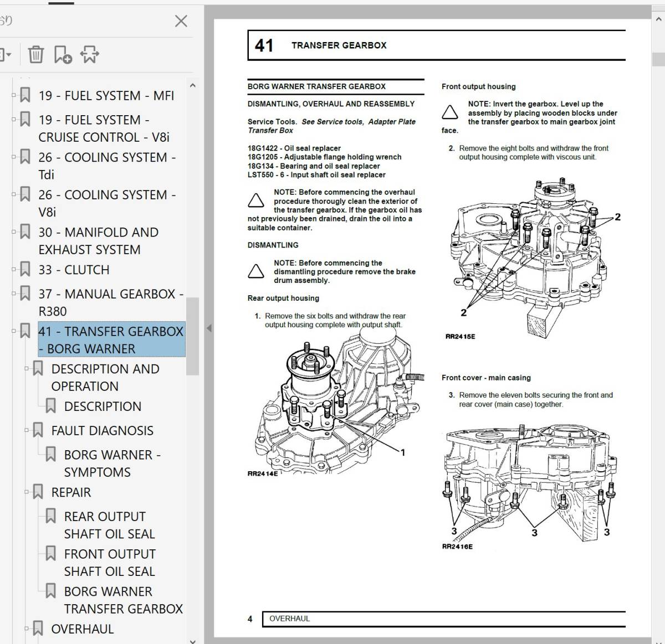
Task: Click the 'Front cover - main casing' heading
Action: tap(486, 378)
